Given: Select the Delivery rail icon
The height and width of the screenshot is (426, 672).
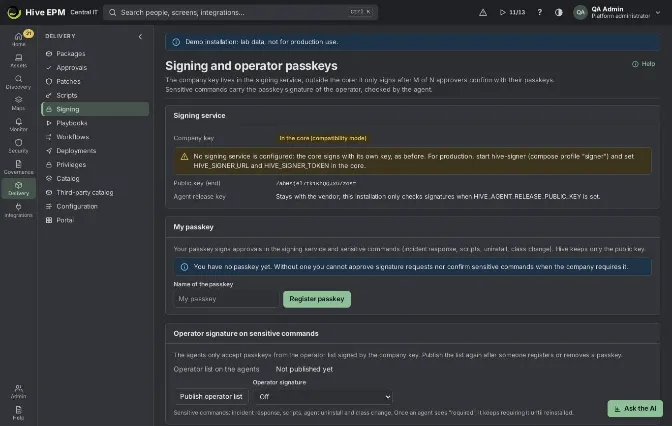Looking at the screenshot, I should coord(18,189).
